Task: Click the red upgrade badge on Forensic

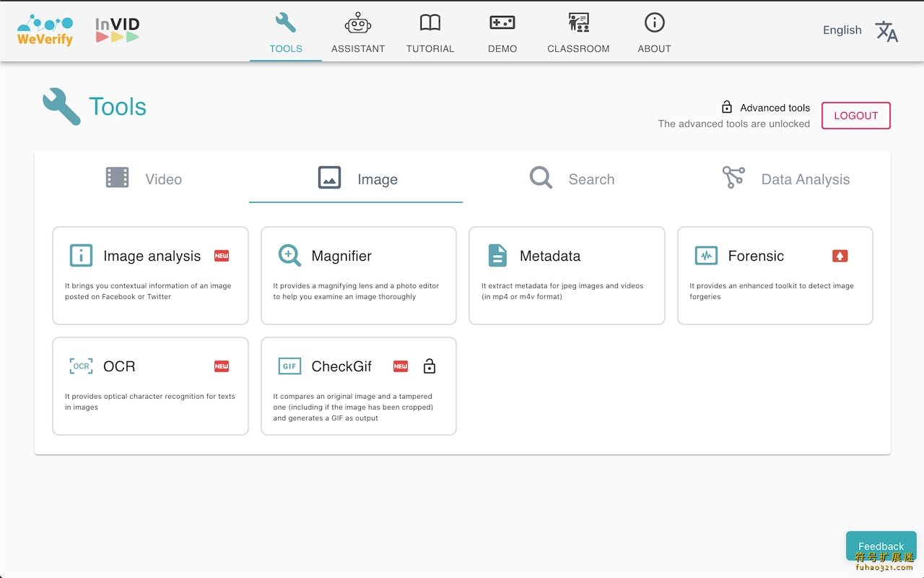Action: pyautogui.click(x=840, y=256)
